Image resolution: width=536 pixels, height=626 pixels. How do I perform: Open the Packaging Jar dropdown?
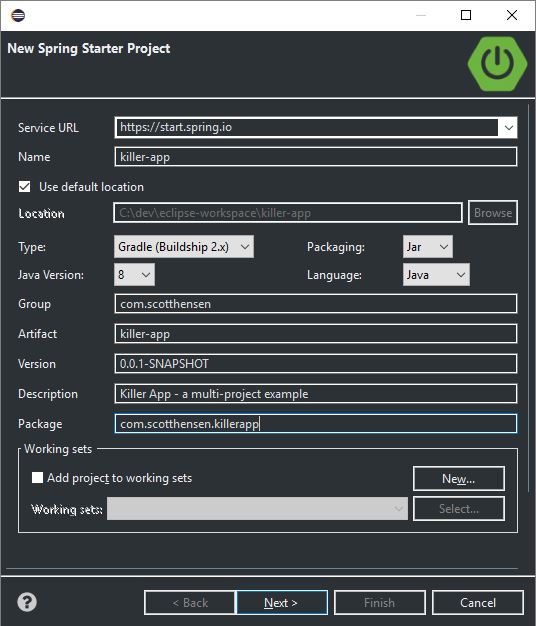[427, 247]
